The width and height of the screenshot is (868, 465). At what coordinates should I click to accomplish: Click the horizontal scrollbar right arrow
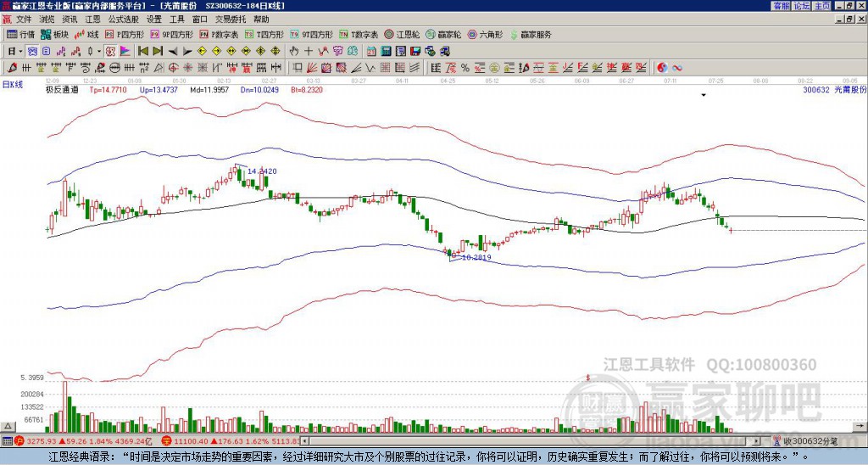coord(757,441)
